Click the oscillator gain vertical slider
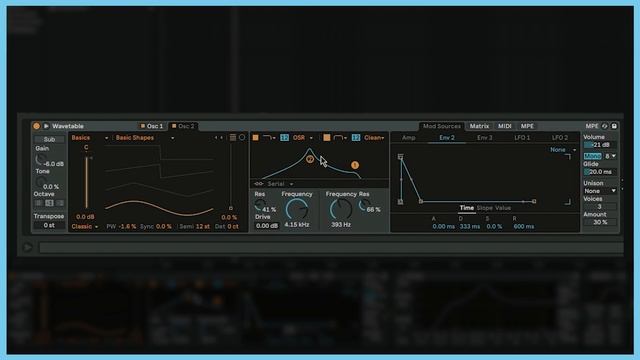The image size is (640, 360). coord(87,182)
